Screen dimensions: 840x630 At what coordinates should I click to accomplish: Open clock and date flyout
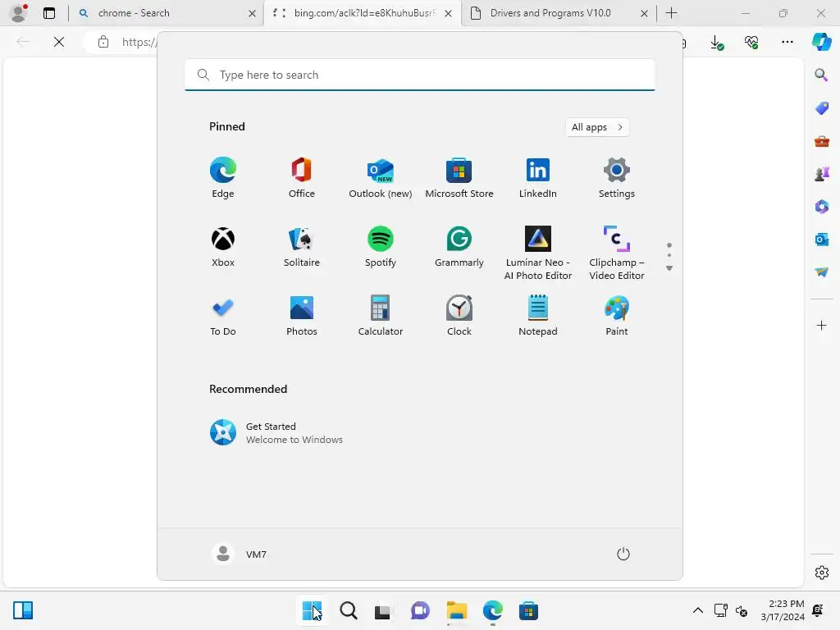[x=782, y=610]
